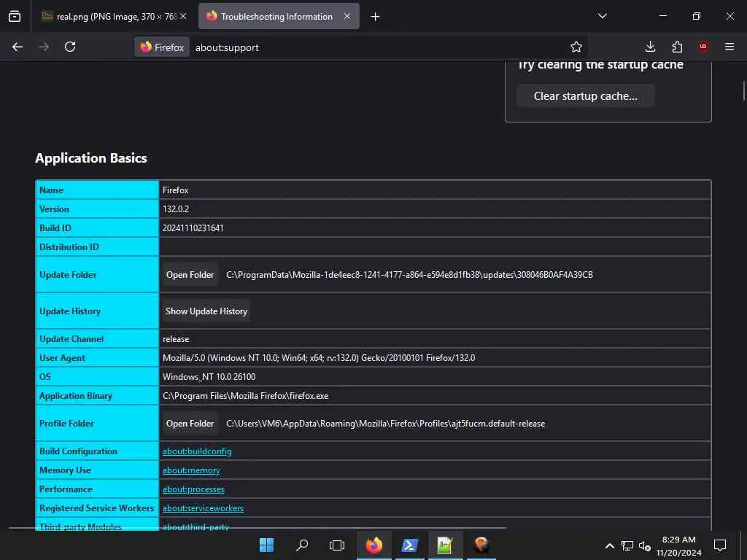This screenshot has width=747, height=560.
Task: Click the volume speaker tray icon
Action: pos(645,545)
